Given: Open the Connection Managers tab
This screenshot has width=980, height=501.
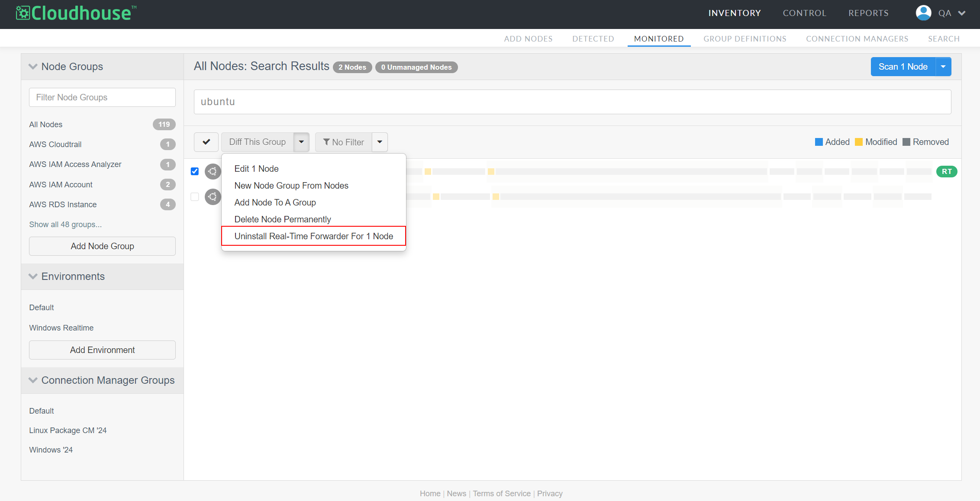Looking at the screenshot, I should pos(857,39).
